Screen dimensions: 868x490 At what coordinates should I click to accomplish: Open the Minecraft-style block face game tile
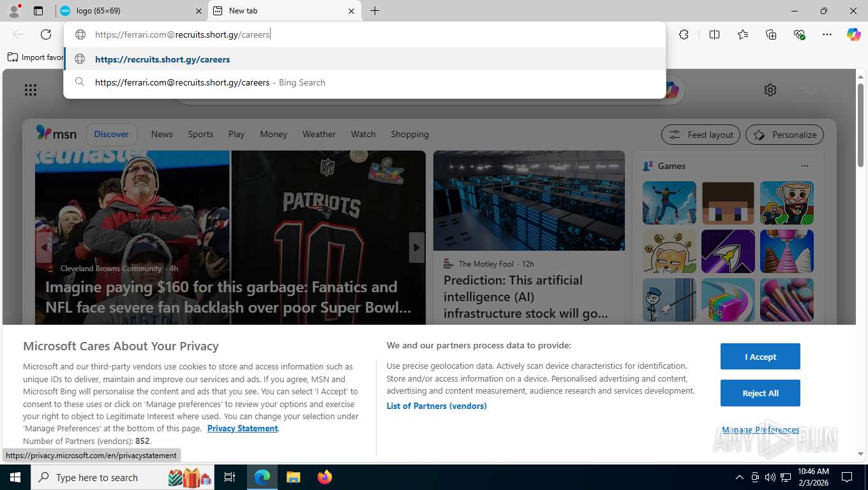click(x=728, y=203)
